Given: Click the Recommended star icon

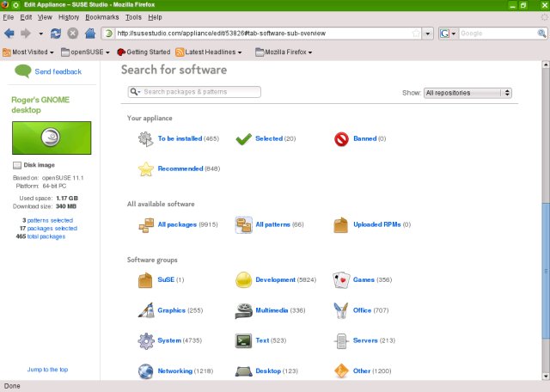Looking at the screenshot, I should [x=145, y=169].
